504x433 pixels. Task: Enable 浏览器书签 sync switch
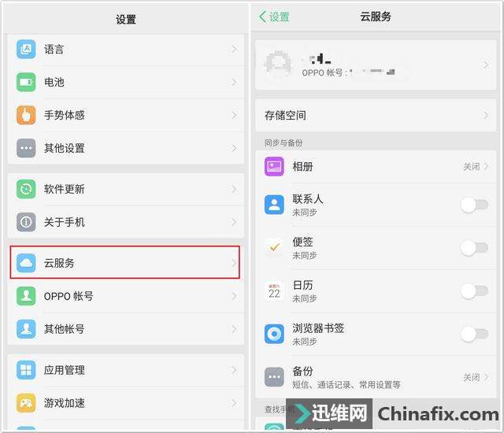474,334
